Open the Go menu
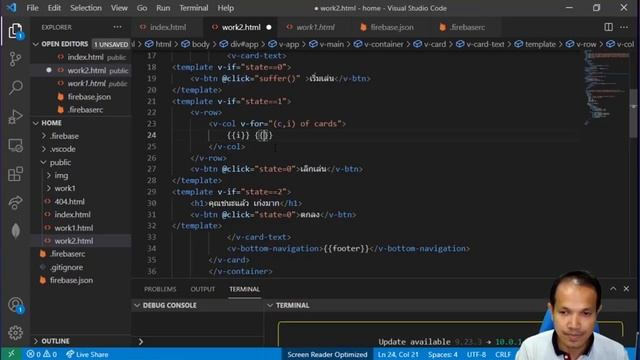The width and height of the screenshot is (640, 360). (142, 8)
